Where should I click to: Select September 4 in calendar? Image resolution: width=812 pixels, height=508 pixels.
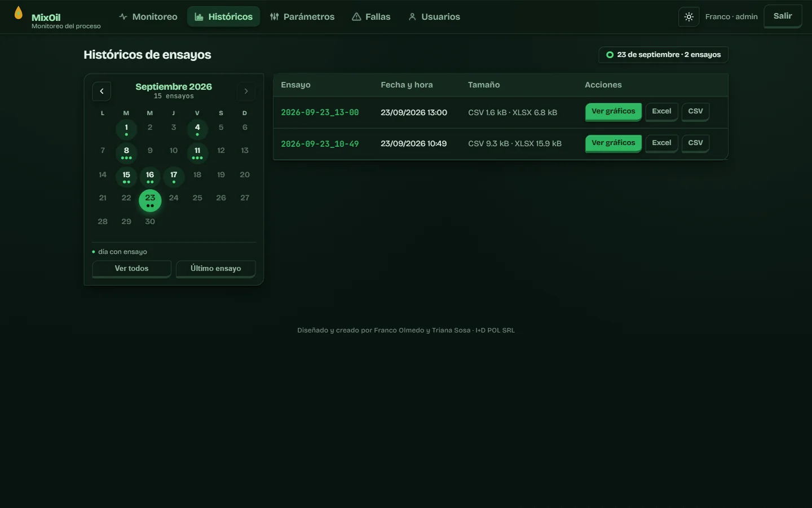coord(197,129)
